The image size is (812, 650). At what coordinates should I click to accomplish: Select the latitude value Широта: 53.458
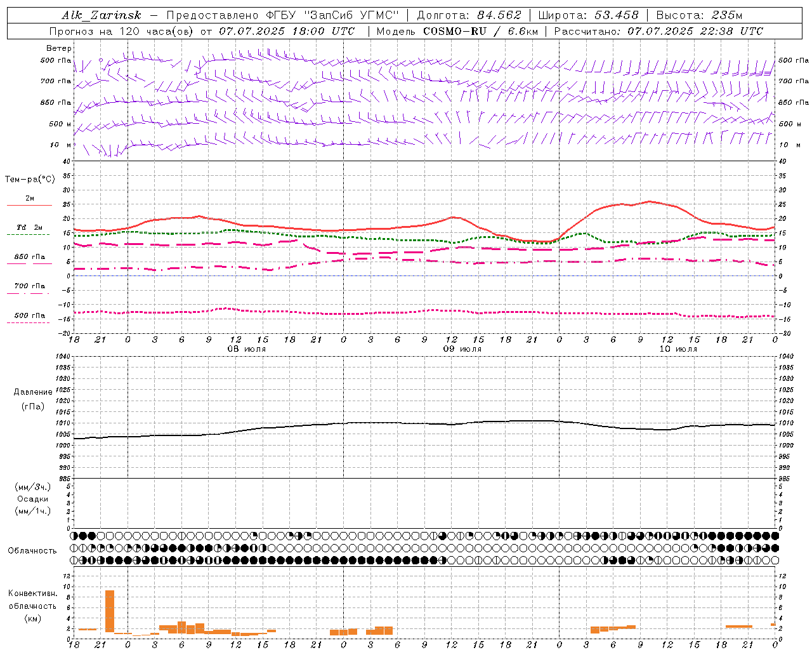588,15
